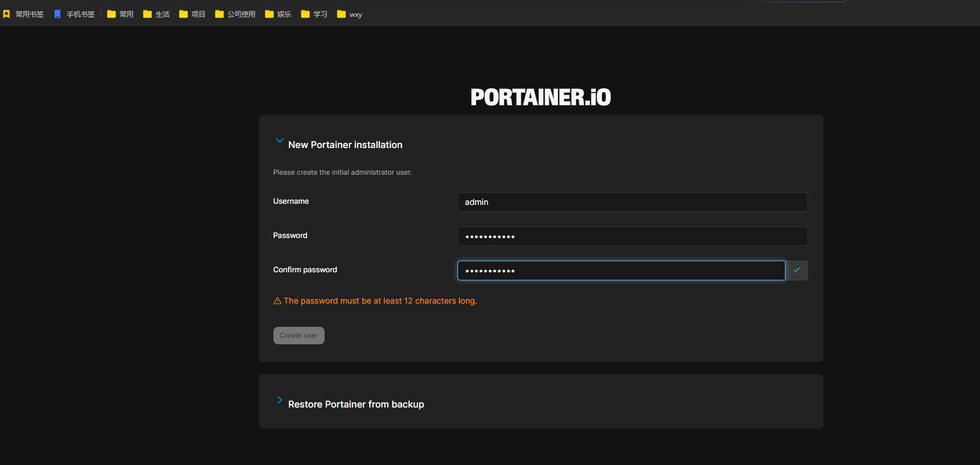
Task: Click the Password label
Action: coord(290,236)
